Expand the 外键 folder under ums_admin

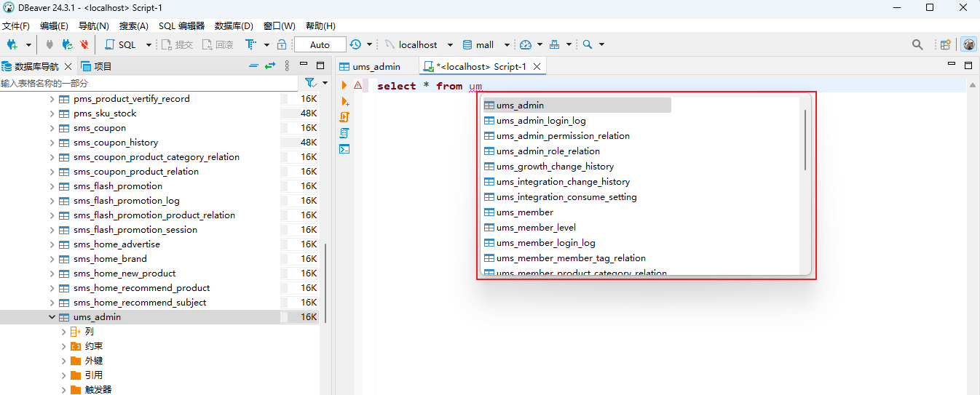pyautogui.click(x=64, y=361)
